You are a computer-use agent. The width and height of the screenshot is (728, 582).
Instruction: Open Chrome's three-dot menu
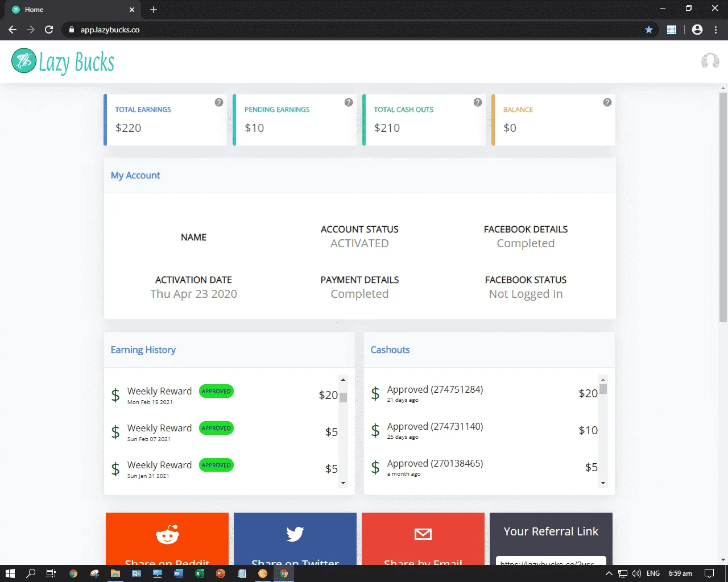[716, 30]
